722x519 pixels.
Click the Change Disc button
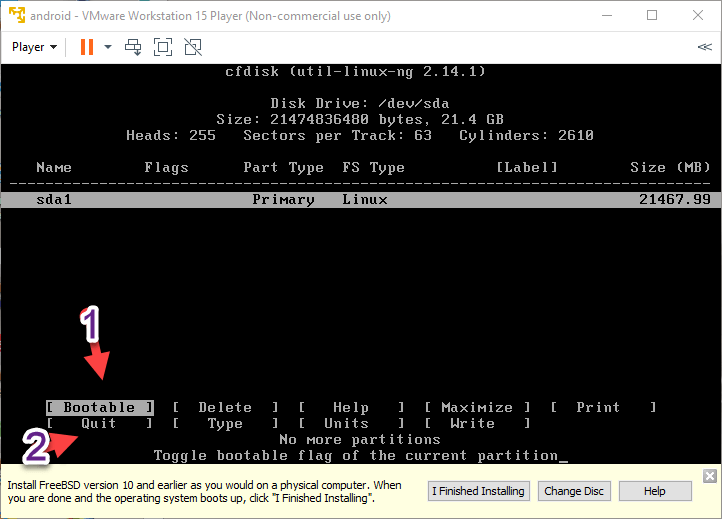coord(574,491)
